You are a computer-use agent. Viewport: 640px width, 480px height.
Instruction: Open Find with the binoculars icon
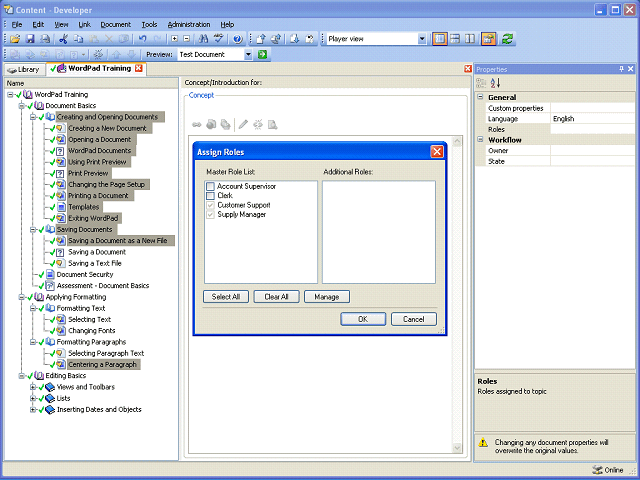click(203, 39)
